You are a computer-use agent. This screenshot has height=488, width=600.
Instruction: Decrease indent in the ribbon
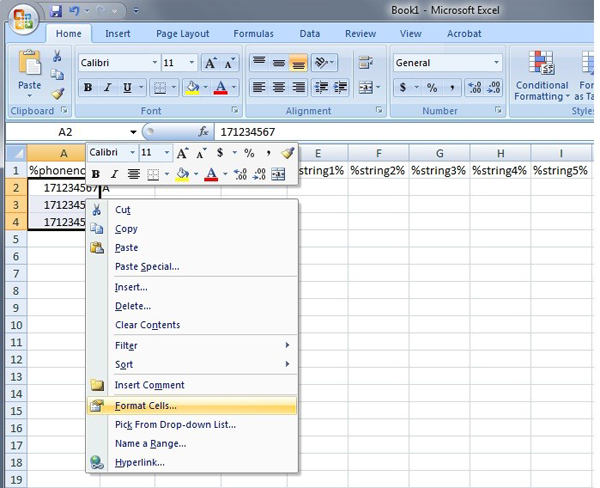click(321, 88)
